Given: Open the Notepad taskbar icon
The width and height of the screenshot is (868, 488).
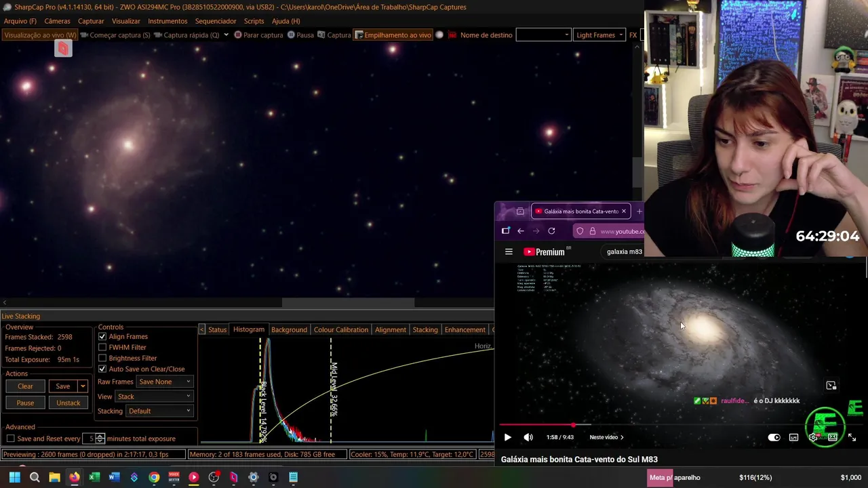Looking at the screenshot, I should click(x=293, y=477).
